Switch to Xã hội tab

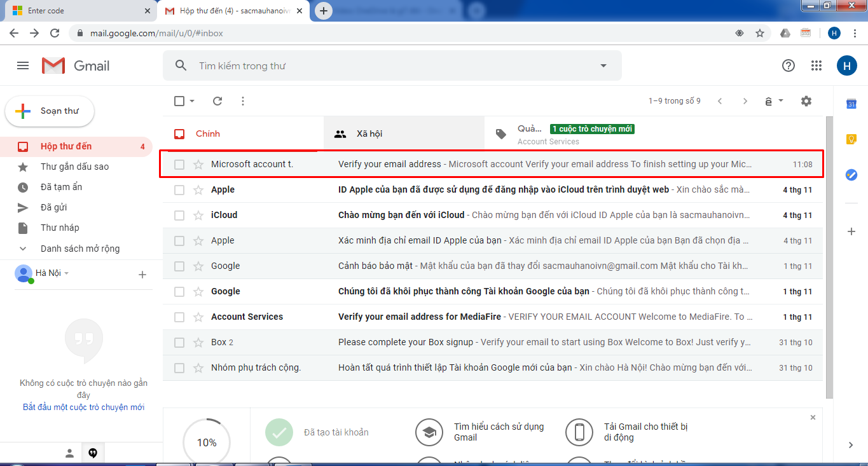click(x=404, y=134)
